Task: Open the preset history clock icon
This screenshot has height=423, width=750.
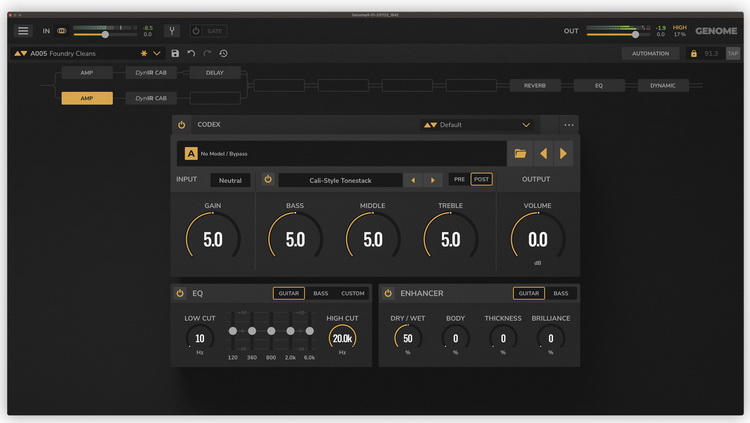Action: [223, 54]
